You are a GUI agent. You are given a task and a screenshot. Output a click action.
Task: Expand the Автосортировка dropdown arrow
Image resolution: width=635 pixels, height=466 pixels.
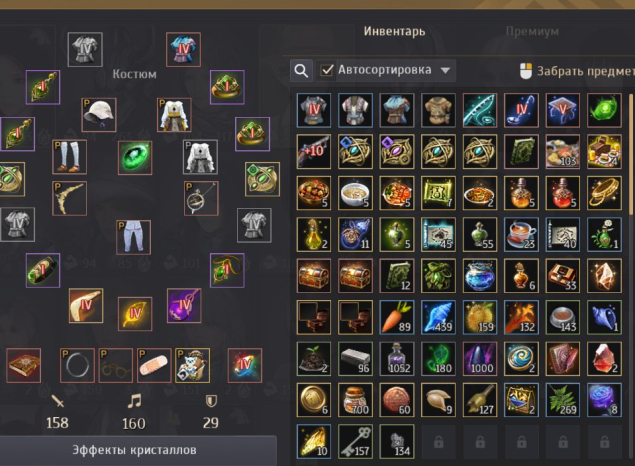445,70
